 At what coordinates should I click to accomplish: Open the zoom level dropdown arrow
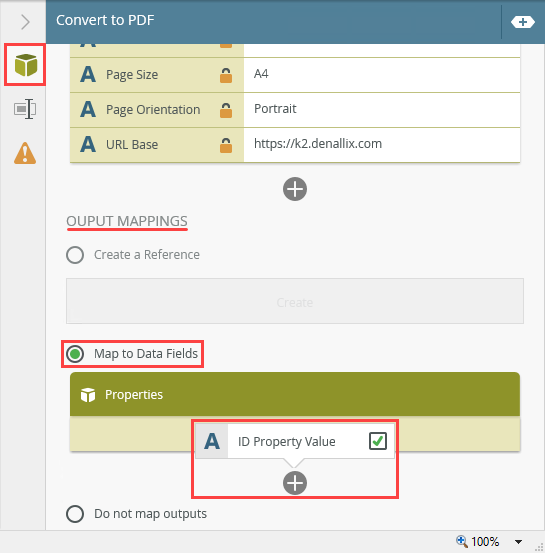click(x=518, y=542)
